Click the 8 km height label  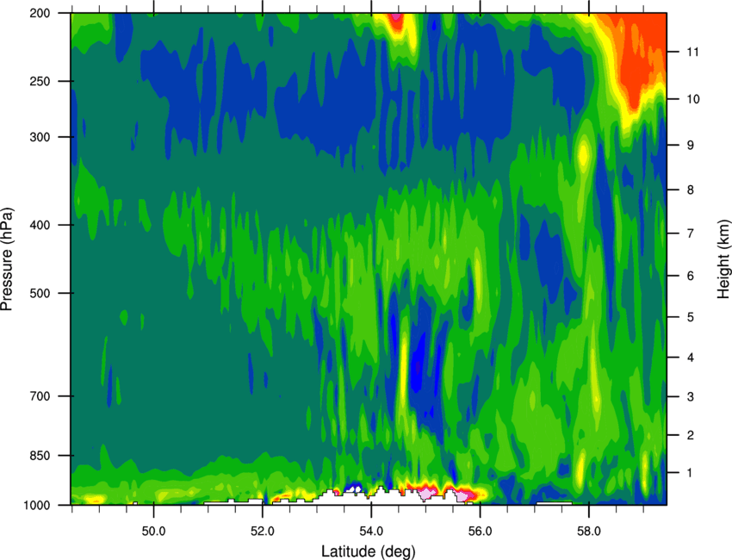point(690,190)
